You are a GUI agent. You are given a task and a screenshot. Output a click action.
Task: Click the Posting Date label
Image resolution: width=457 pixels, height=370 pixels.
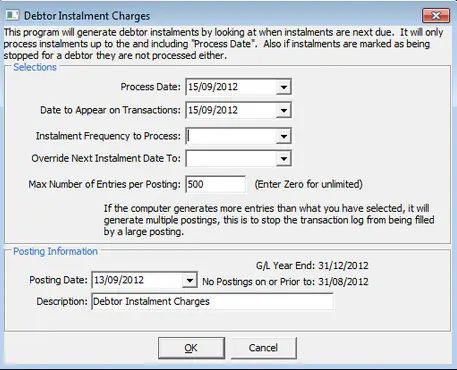[x=59, y=280]
